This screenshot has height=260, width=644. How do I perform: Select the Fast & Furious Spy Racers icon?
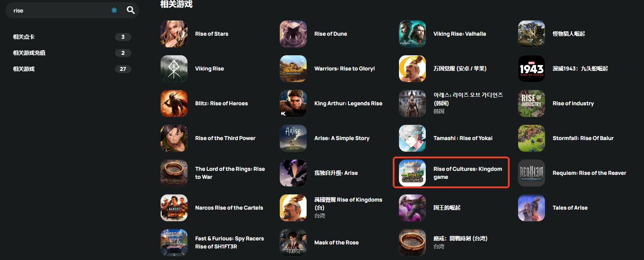[x=174, y=243]
